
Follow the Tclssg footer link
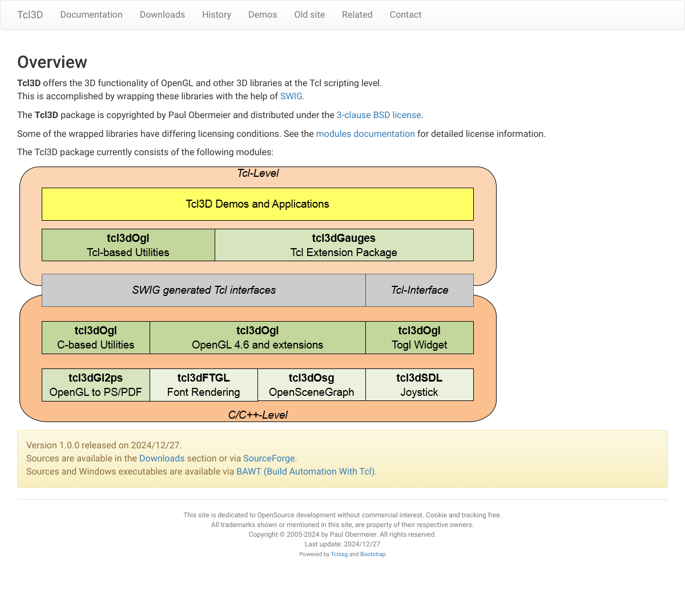pyautogui.click(x=339, y=554)
